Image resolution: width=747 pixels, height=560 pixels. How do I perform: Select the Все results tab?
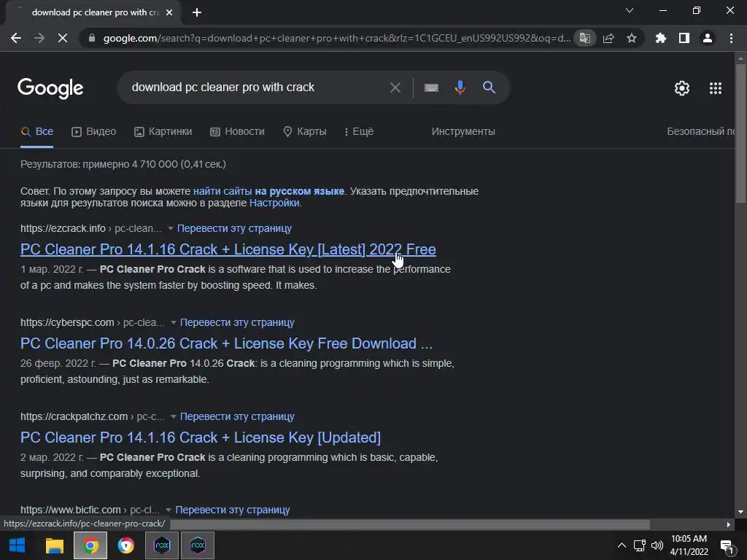tap(37, 131)
